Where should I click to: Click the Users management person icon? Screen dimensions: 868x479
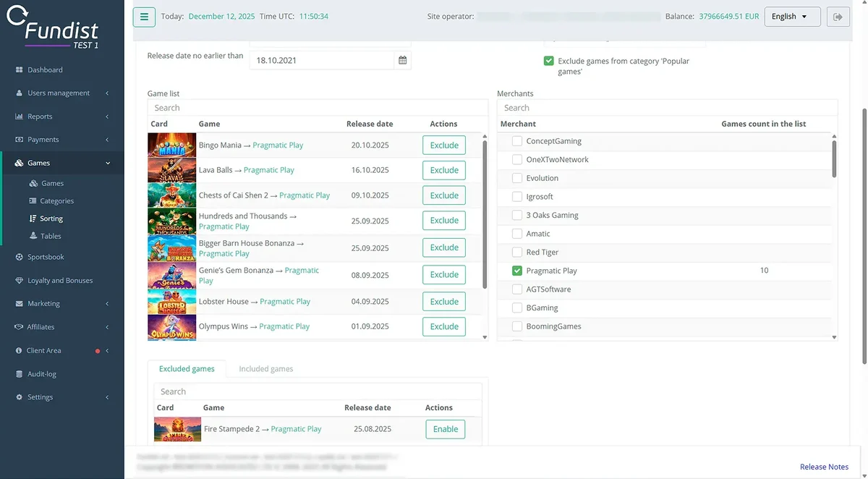tap(19, 93)
